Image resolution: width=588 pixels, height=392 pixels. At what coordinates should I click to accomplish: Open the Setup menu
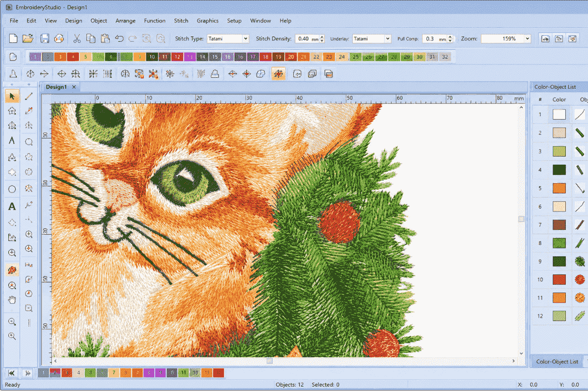pyautogui.click(x=234, y=21)
